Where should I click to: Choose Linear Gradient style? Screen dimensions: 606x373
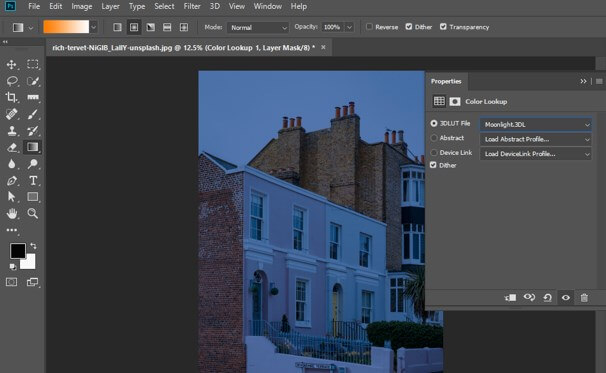(117, 27)
